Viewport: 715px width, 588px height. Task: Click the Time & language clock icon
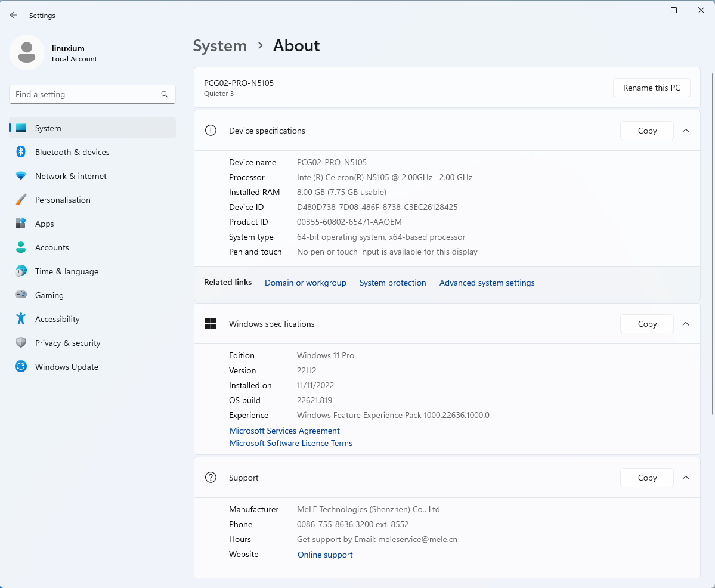coord(21,271)
